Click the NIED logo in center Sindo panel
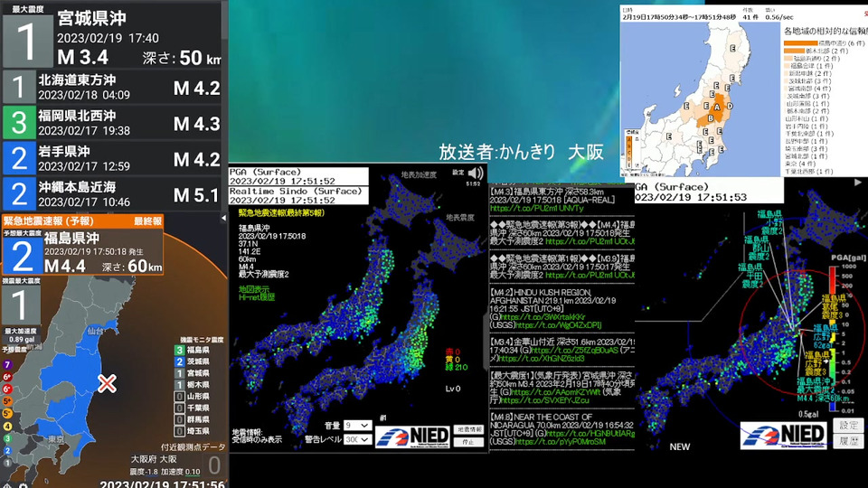 tap(413, 436)
